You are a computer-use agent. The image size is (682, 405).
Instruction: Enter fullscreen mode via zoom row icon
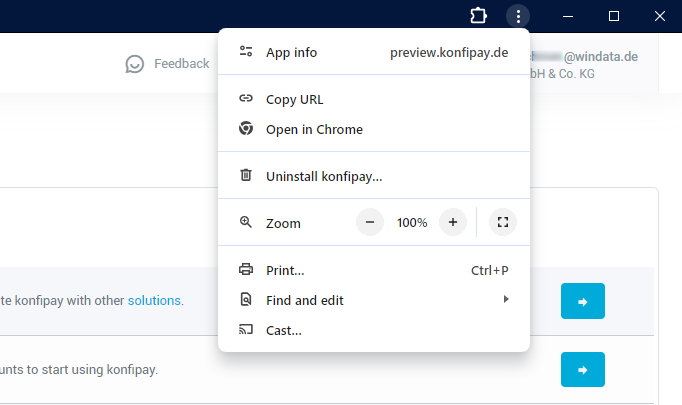pos(503,223)
